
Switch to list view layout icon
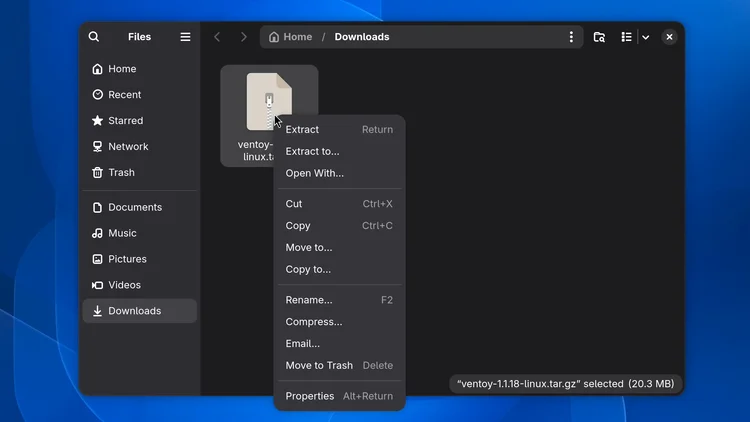click(x=626, y=37)
